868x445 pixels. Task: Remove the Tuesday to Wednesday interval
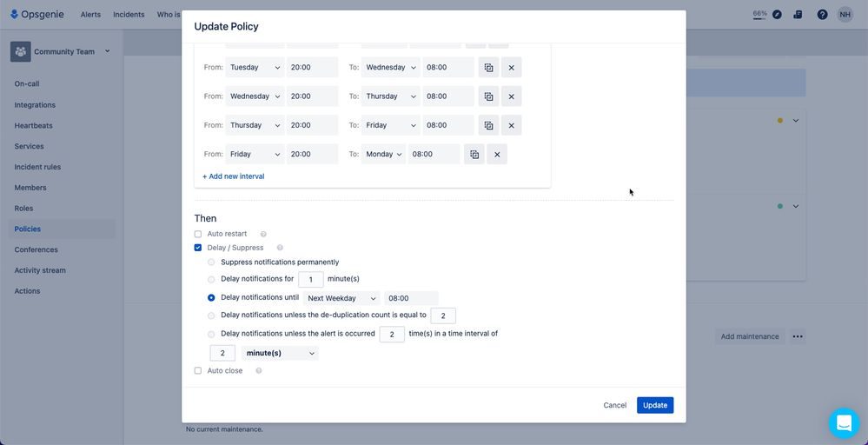coord(512,68)
